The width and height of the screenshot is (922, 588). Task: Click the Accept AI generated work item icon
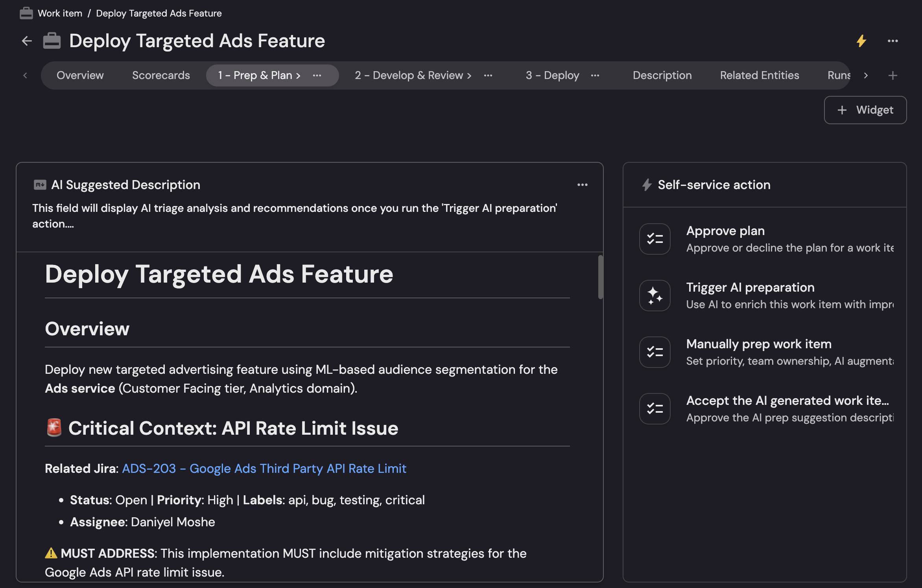655,409
